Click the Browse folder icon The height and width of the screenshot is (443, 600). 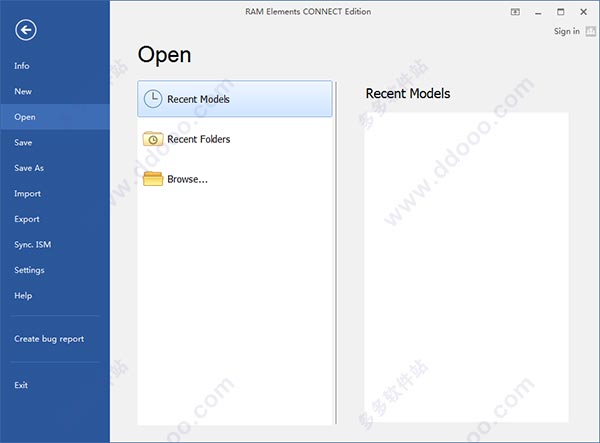coord(153,179)
